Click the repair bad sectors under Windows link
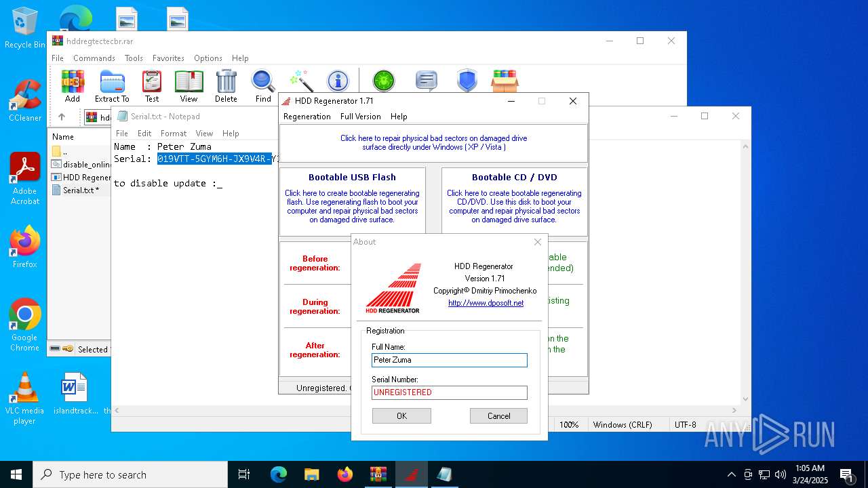The width and height of the screenshot is (868, 488). tap(434, 142)
